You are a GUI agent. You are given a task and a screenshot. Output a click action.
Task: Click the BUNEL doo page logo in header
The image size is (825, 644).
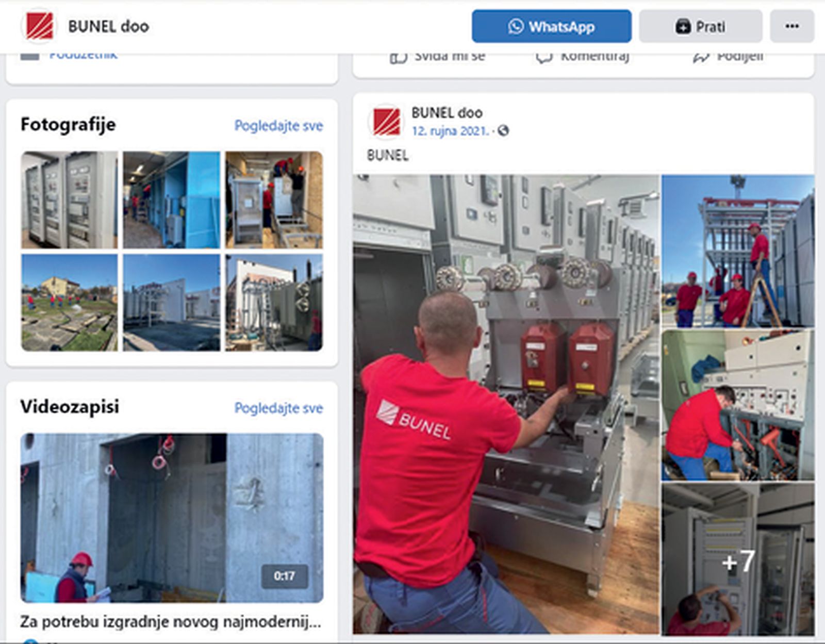39,26
